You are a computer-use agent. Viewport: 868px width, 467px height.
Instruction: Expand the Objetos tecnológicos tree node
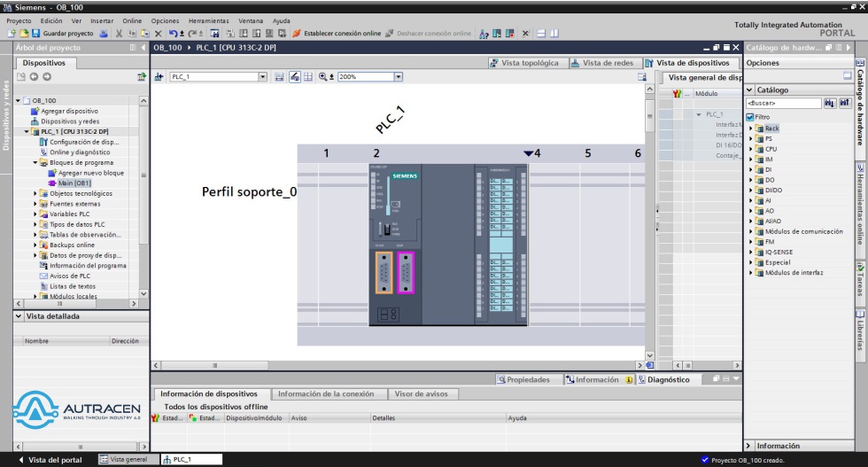tap(35, 193)
